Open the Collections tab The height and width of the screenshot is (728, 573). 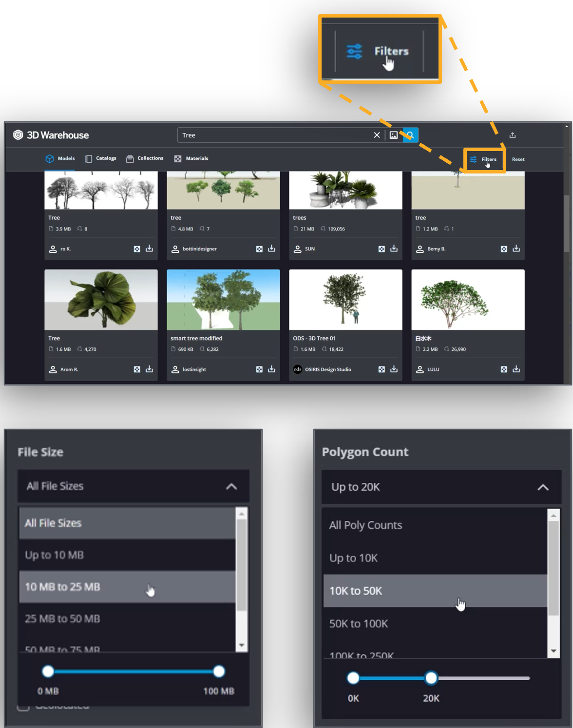click(145, 158)
